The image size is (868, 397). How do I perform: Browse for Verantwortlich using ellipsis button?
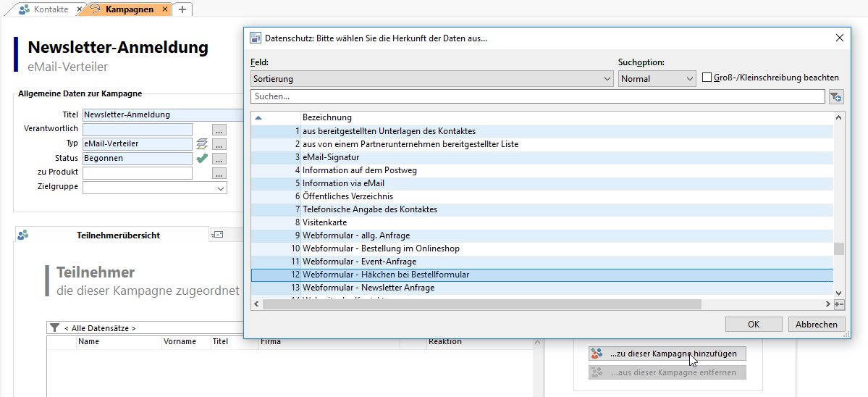pyautogui.click(x=219, y=129)
